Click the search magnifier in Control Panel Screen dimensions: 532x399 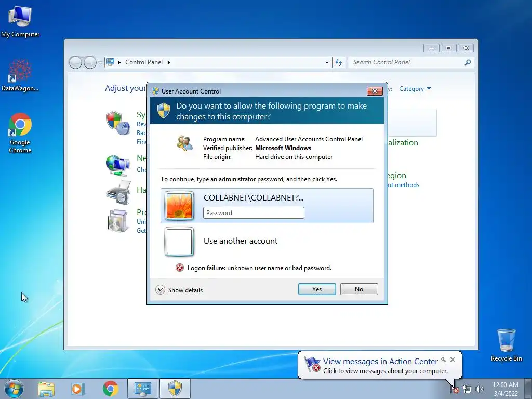(x=468, y=62)
